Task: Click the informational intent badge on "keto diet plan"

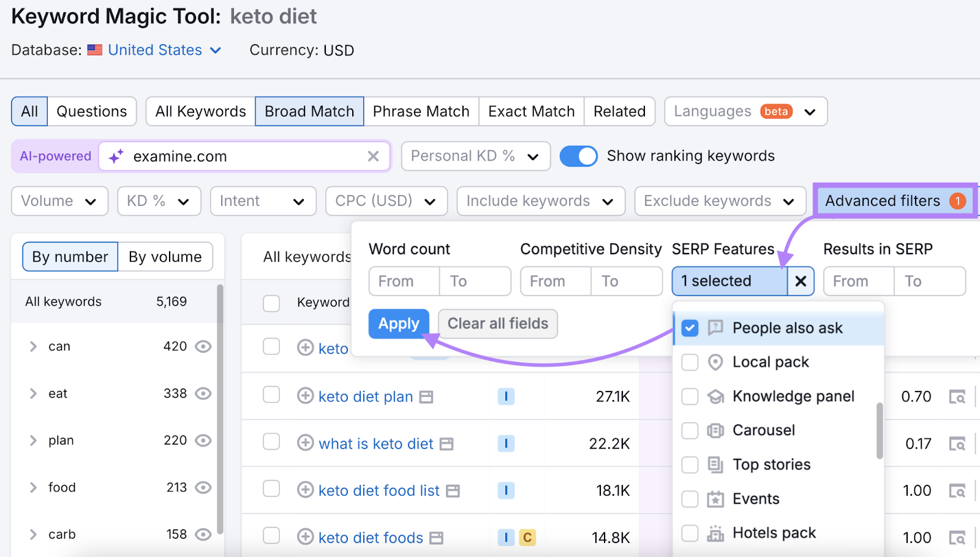Action: [x=505, y=396]
